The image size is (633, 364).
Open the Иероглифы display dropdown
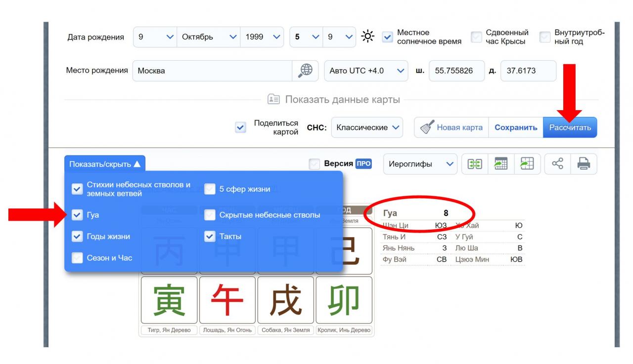click(420, 164)
